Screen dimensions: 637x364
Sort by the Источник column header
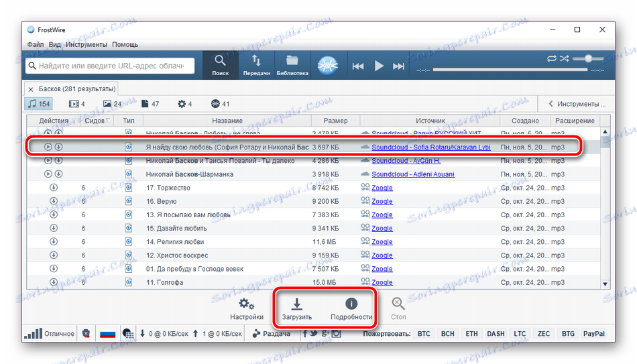430,121
